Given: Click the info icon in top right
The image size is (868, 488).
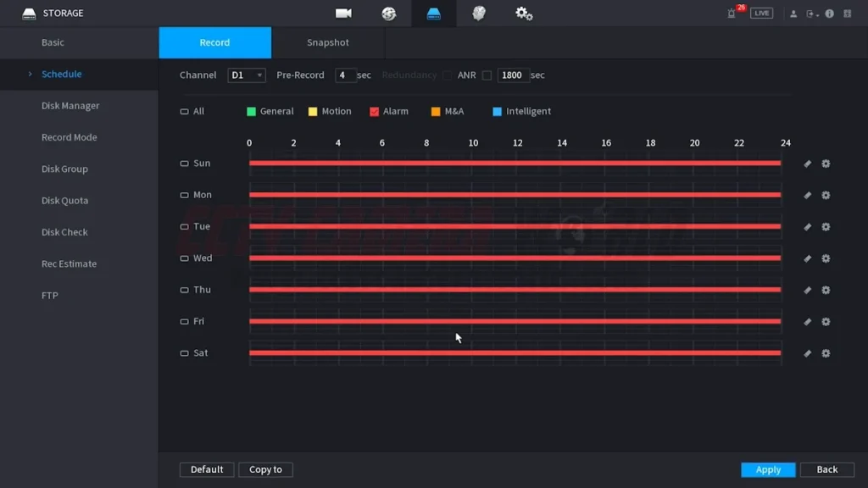Looking at the screenshot, I should tap(829, 14).
